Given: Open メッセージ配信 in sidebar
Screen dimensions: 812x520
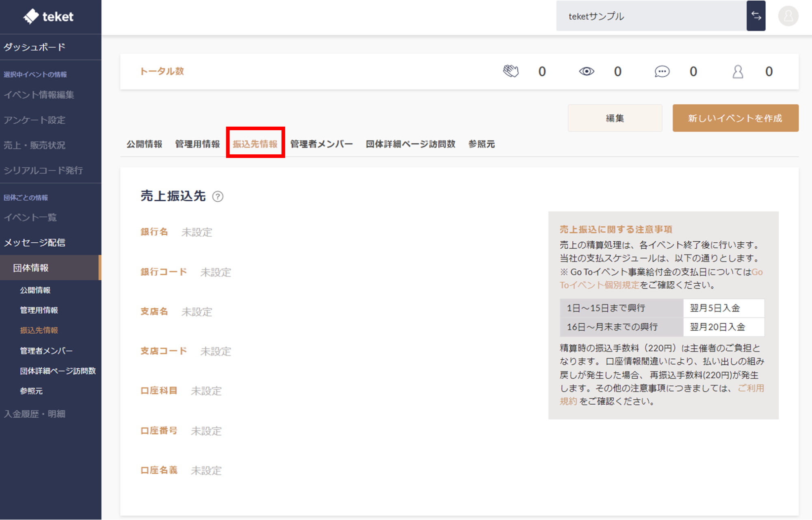Looking at the screenshot, I should pos(35,243).
